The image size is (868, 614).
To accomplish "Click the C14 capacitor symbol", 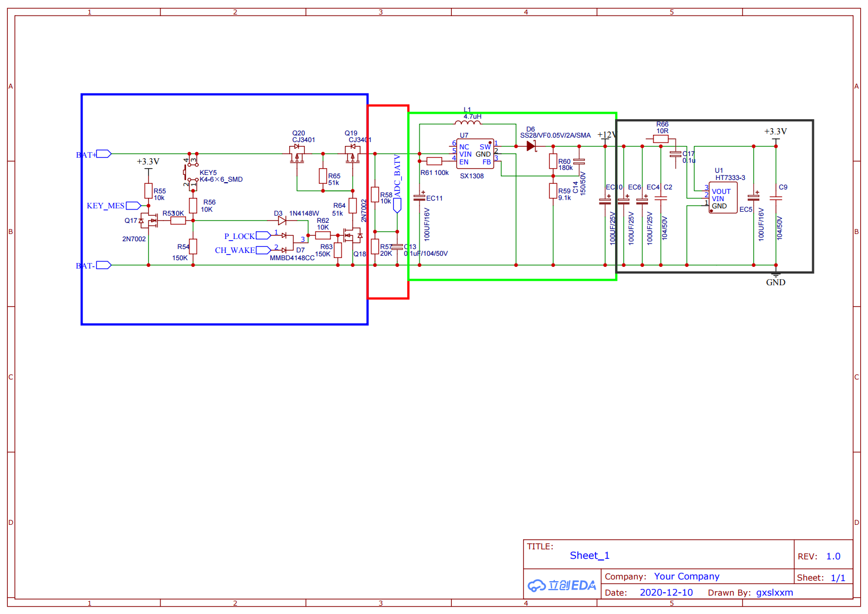I will pyautogui.click(x=579, y=162).
